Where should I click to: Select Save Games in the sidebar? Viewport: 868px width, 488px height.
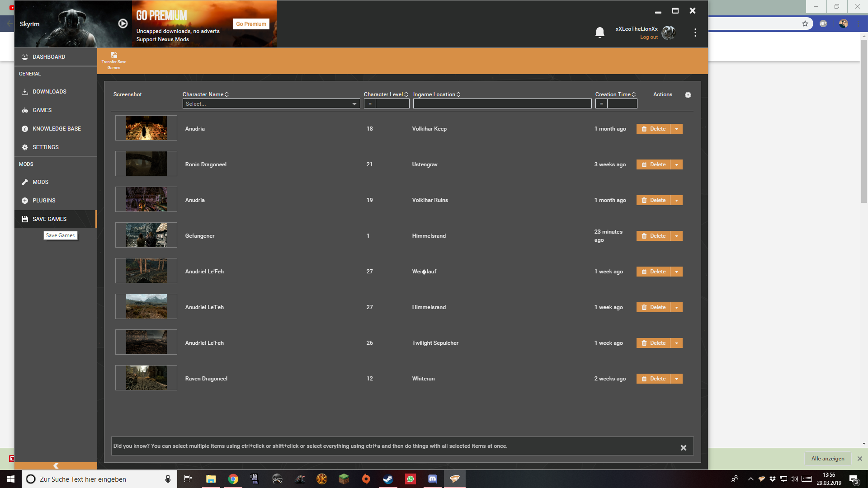(x=56, y=219)
